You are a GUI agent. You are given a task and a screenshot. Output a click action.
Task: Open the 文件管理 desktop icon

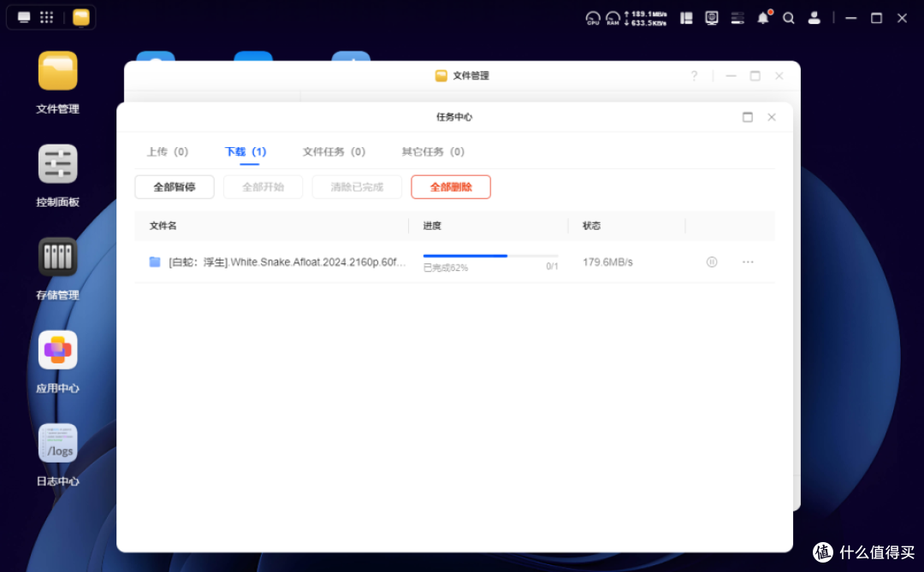pos(58,71)
